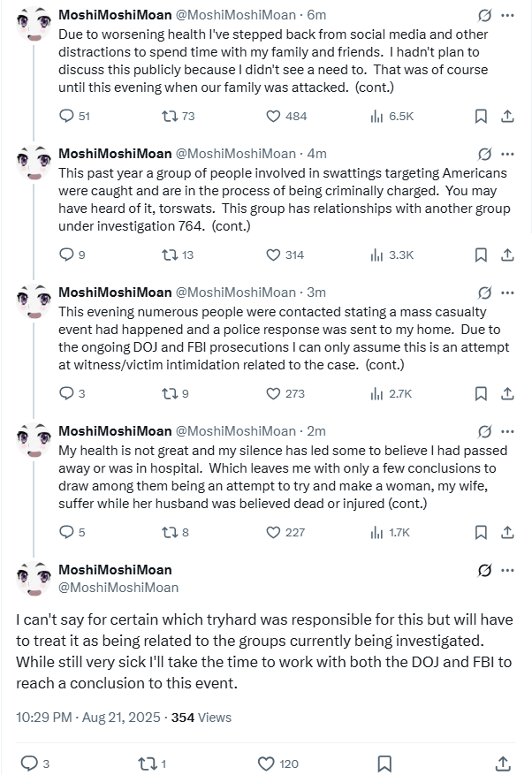The image size is (532, 775).
Task: Open more options on the final main tweet
Action: 507,570
